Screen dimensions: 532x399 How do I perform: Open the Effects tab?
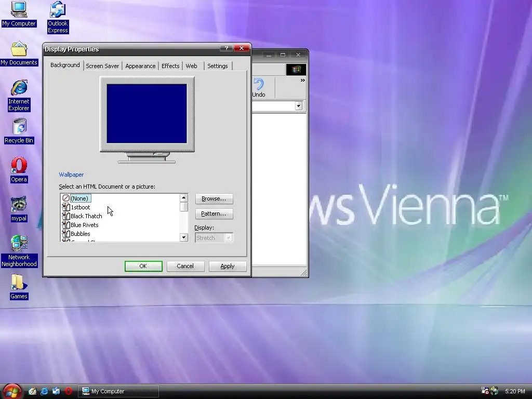pyautogui.click(x=170, y=66)
